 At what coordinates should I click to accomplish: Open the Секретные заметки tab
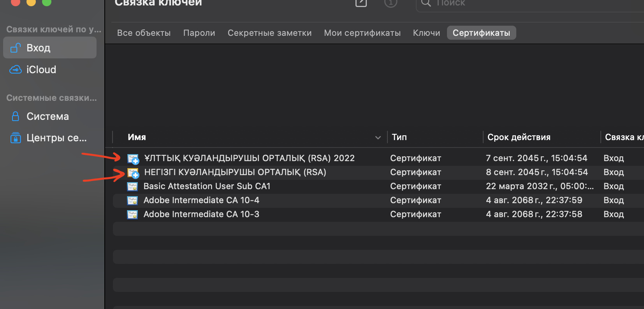[x=269, y=33]
